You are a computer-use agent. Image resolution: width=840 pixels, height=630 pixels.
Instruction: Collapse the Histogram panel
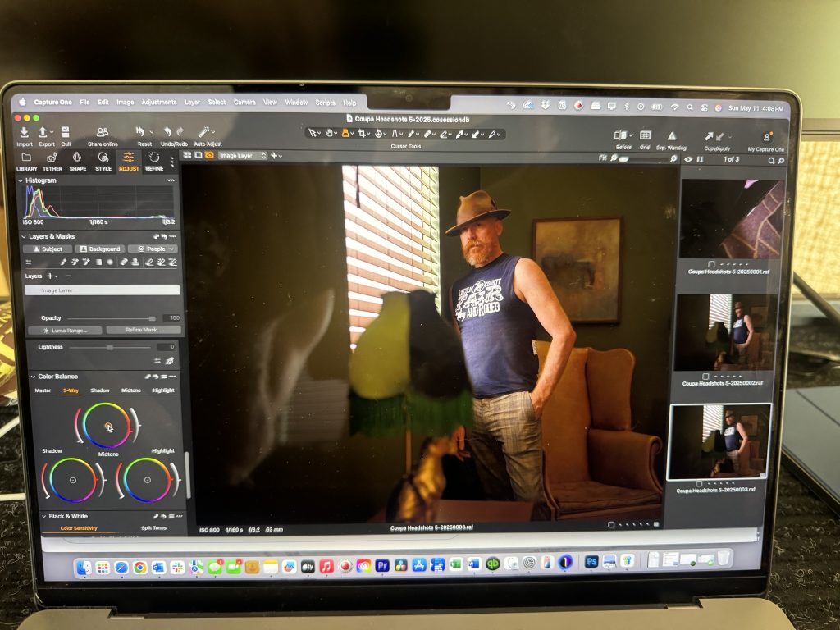pos(22,180)
